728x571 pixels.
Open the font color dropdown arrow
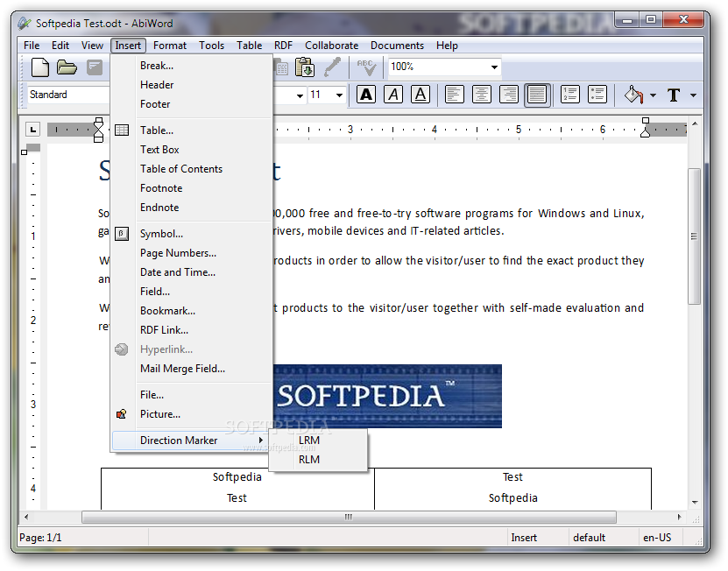693,95
